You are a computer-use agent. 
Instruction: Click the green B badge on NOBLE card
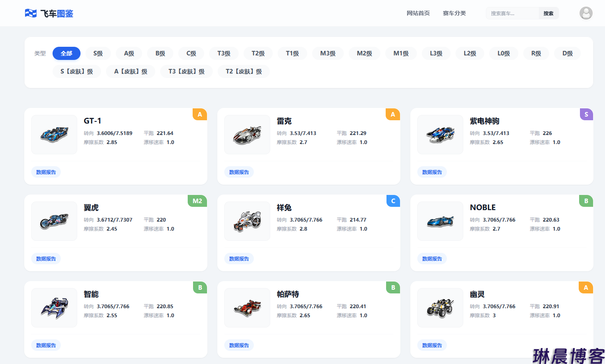pos(586,201)
